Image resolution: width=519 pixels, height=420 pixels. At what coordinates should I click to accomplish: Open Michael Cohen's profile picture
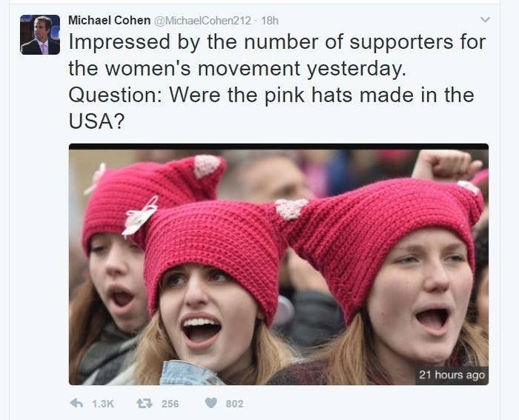click(40, 35)
